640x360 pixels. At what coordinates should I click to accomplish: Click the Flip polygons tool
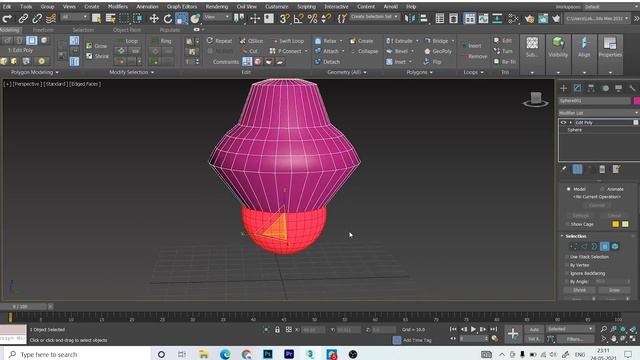pos(433,62)
